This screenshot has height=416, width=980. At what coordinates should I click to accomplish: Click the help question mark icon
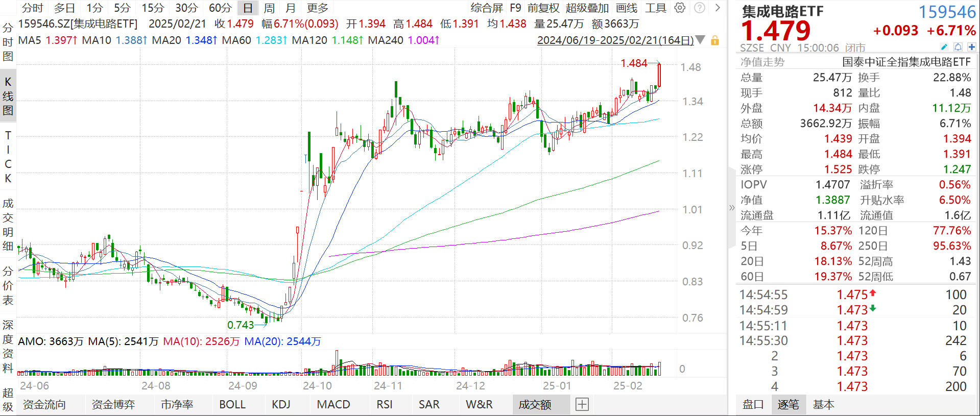(x=700, y=8)
